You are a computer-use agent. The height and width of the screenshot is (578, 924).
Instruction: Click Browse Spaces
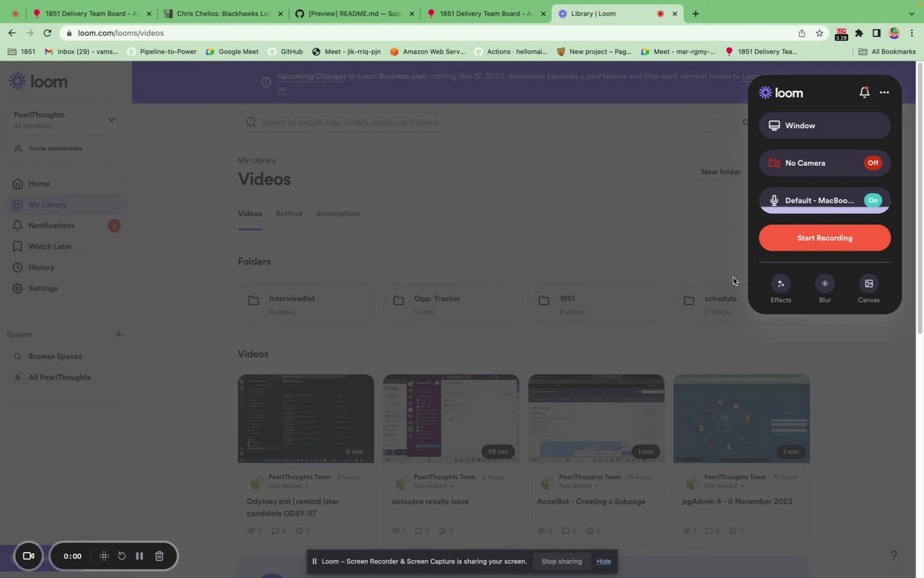55,356
